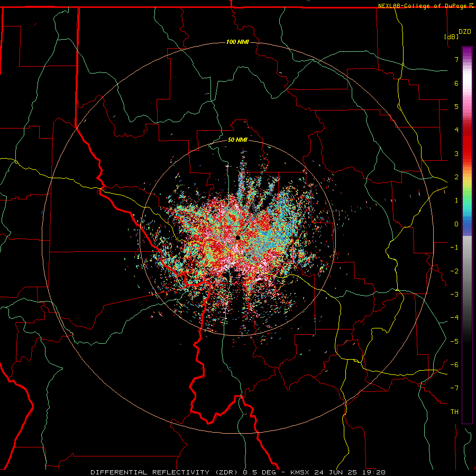Click the colorbar tick label 3
The image size is (476, 476).
(x=456, y=153)
